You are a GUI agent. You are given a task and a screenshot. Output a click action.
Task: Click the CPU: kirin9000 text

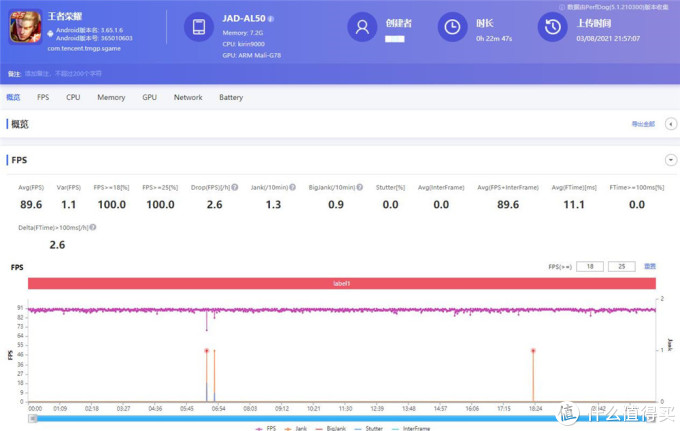(x=243, y=44)
